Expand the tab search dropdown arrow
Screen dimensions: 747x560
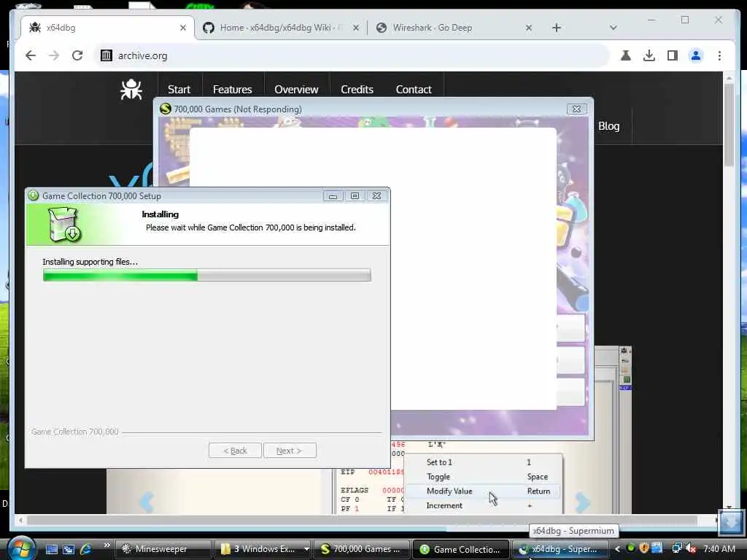coord(613,28)
